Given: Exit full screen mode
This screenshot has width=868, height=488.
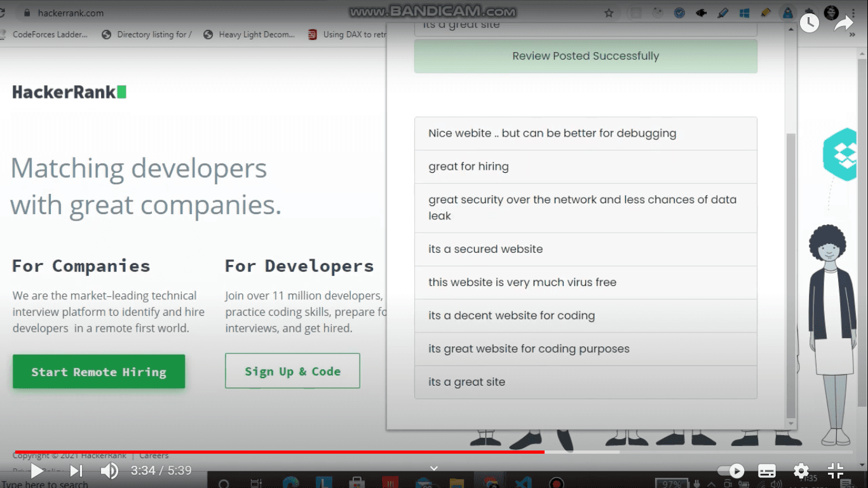Looking at the screenshot, I should [x=836, y=471].
